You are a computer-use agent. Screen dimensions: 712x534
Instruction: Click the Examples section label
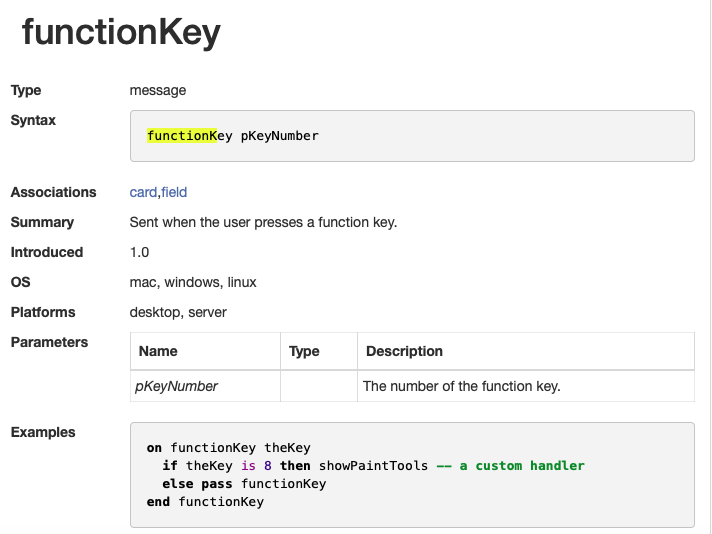pos(43,432)
